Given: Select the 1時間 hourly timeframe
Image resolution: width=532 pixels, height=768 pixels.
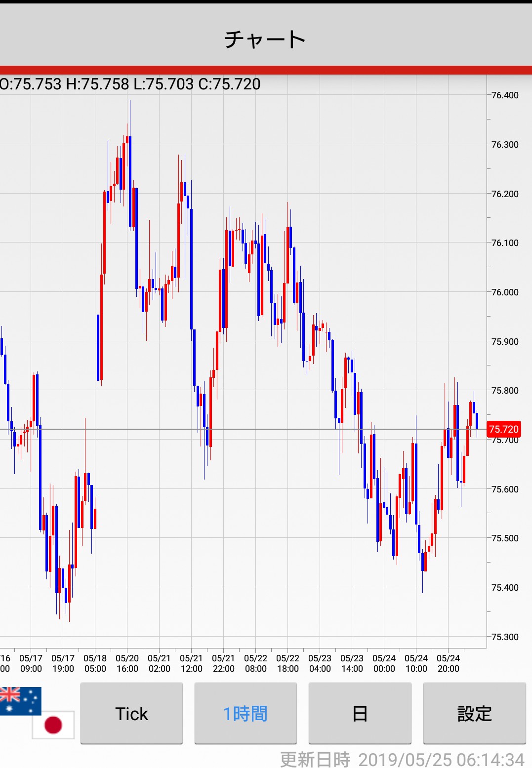Looking at the screenshot, I should point(246,714).
